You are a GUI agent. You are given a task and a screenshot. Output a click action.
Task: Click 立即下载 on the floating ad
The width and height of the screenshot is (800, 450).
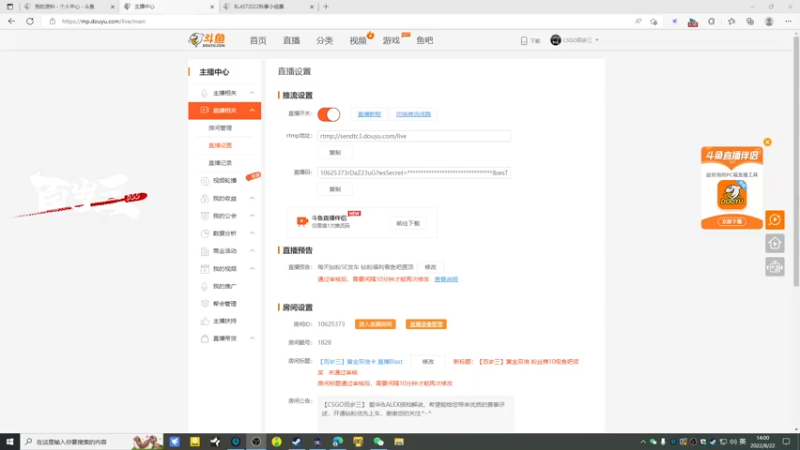732,221
